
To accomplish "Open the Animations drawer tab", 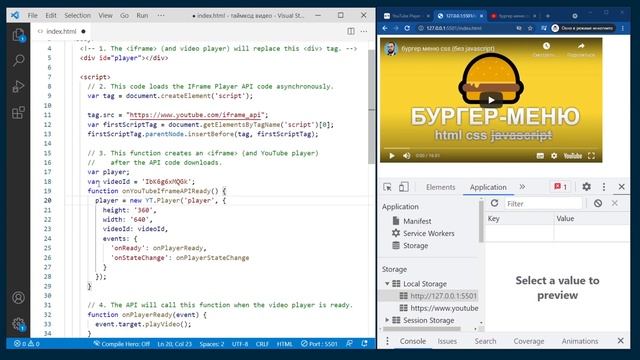I will [x=580, y=341].
